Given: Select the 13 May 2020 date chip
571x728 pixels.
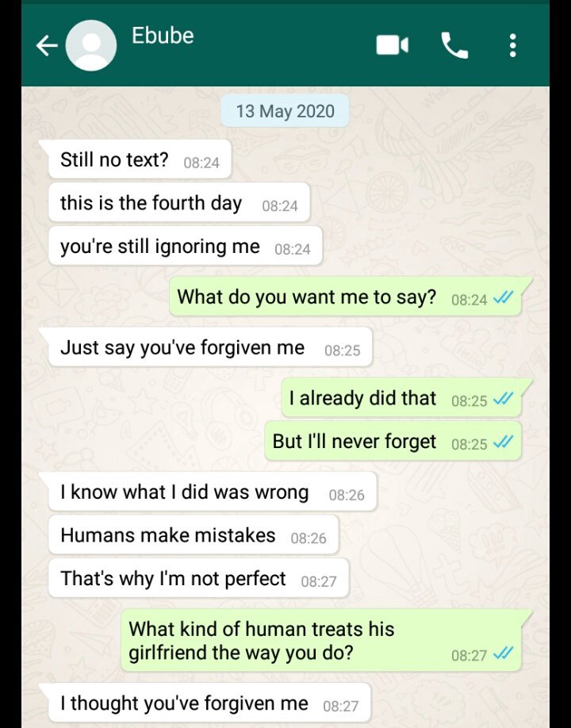Looking at the screenshot, I should 285,111.
